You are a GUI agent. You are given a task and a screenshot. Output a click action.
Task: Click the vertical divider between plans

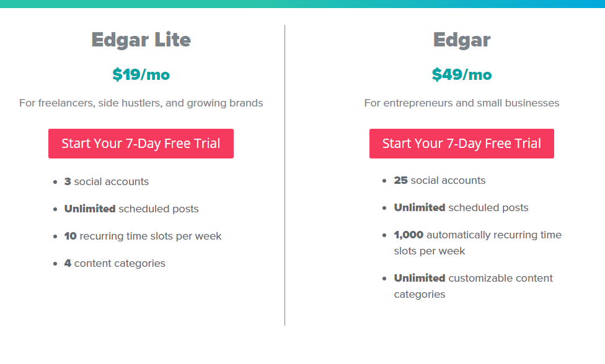pyautogui.click(x=285, y=175)
